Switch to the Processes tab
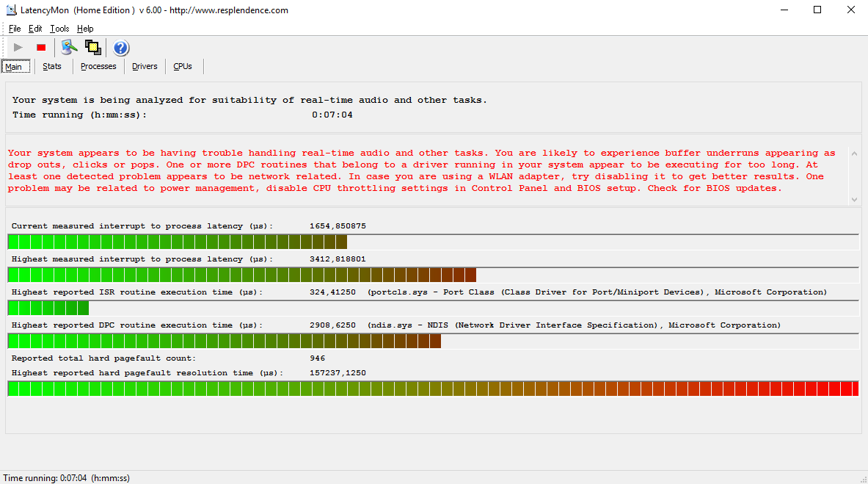The width and height of the screenshot is (868, 484). tap(98, 66)
